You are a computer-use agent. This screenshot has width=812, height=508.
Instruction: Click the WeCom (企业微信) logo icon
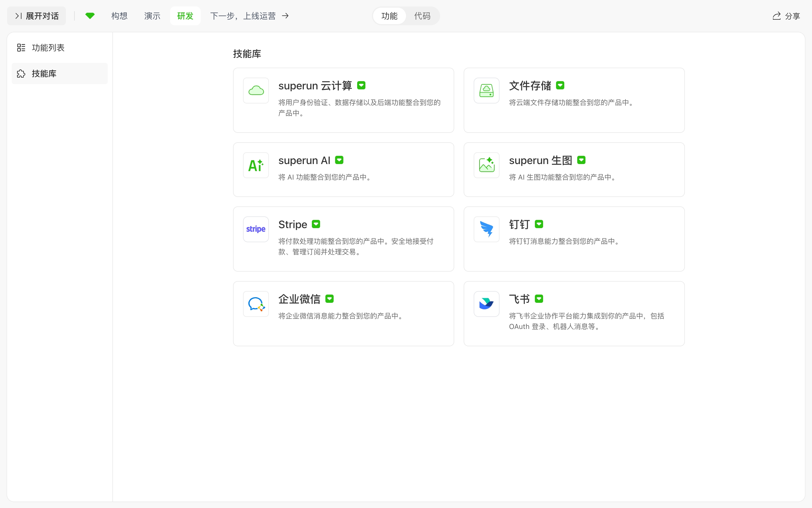256,304
